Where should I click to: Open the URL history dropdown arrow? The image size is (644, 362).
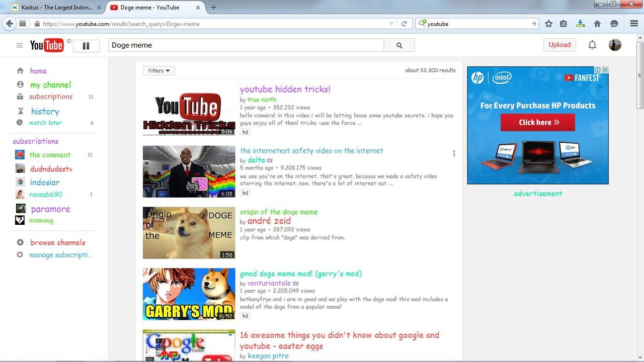pyautogui.click(x=391, y=24)
